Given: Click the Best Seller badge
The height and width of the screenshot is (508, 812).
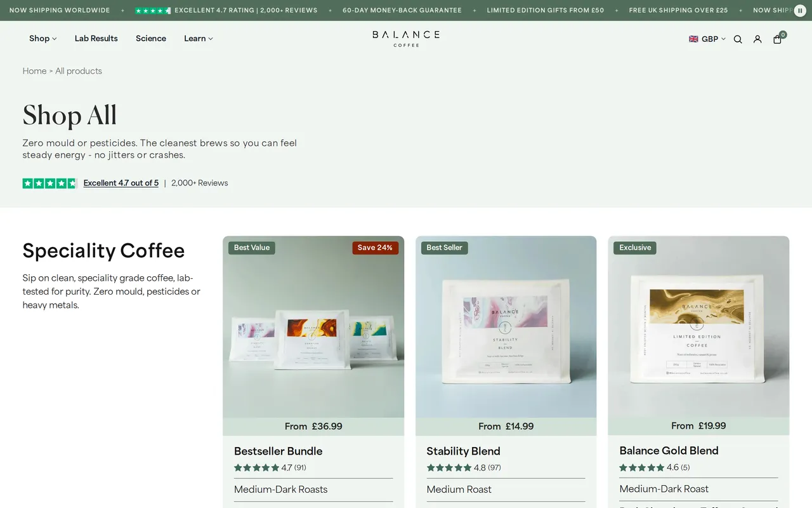Looking at the screenshot, I should click(445, 248).
